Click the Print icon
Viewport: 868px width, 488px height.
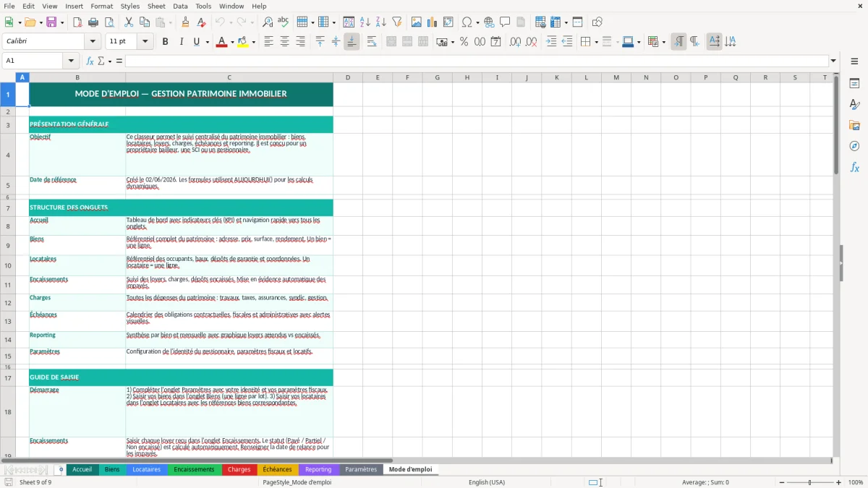93,22
